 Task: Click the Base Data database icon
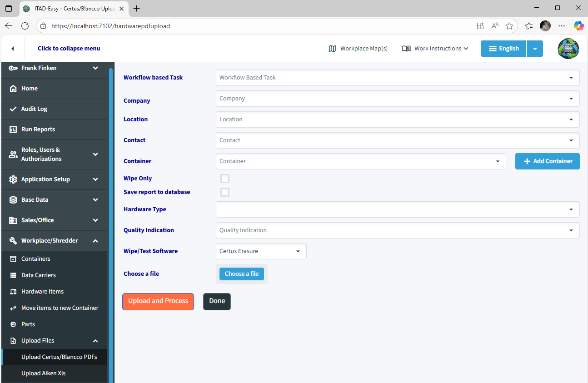pyautogui.click(x=13, y=200)
